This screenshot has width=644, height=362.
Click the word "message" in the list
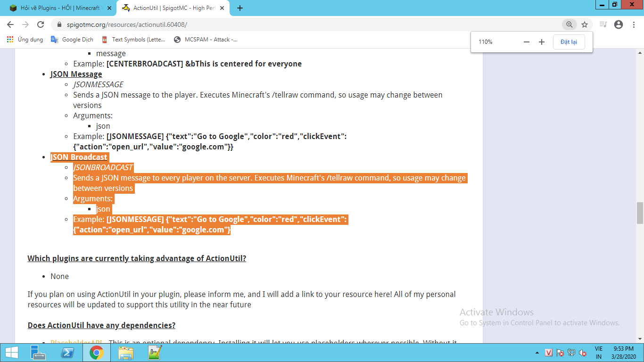(x=111, y=53)
